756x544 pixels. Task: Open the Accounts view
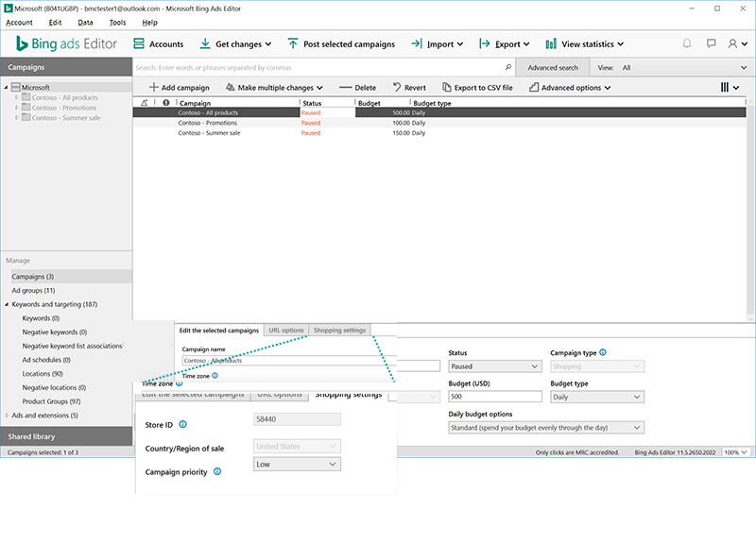click(x=159, y=43)
